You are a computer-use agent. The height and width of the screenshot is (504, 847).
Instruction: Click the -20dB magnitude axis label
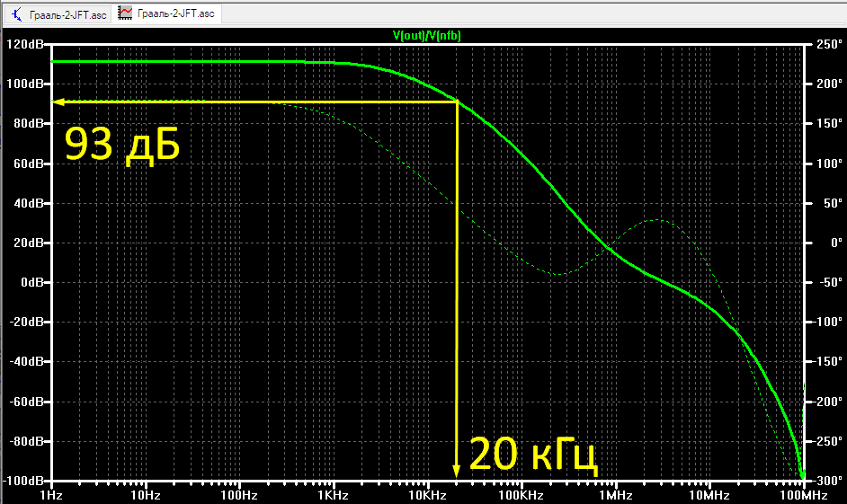pos(26,323)
